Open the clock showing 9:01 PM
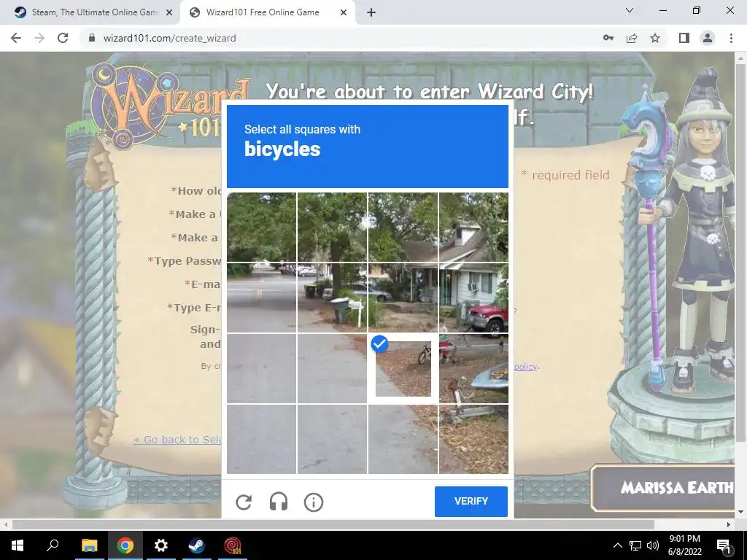 point(684,545)
